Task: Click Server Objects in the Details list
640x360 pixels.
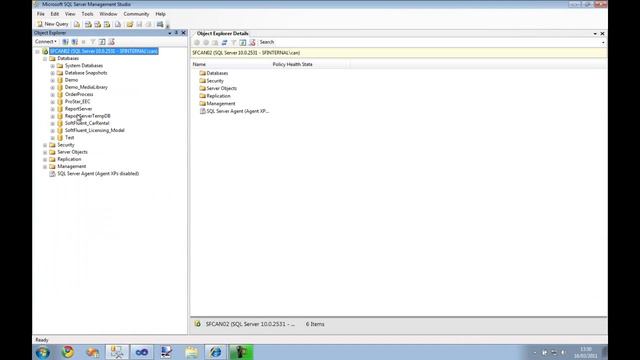Action: coord(221,88)
